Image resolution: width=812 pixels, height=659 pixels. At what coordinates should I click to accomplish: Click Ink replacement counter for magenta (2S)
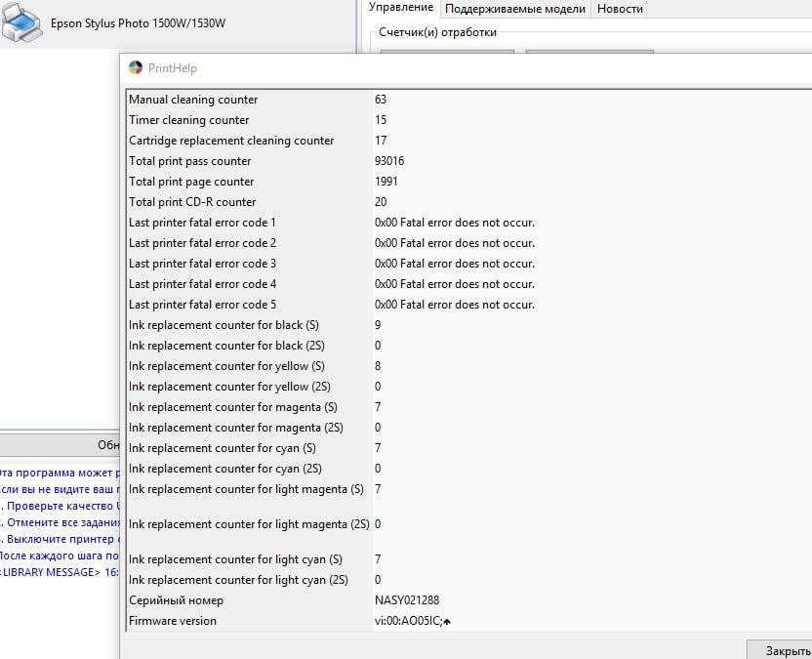[236, 428]
